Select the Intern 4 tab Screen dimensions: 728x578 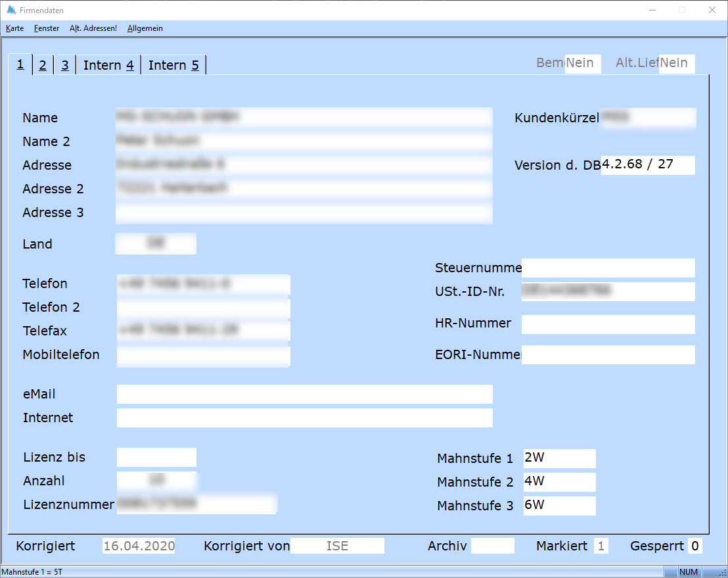(108, 65)
